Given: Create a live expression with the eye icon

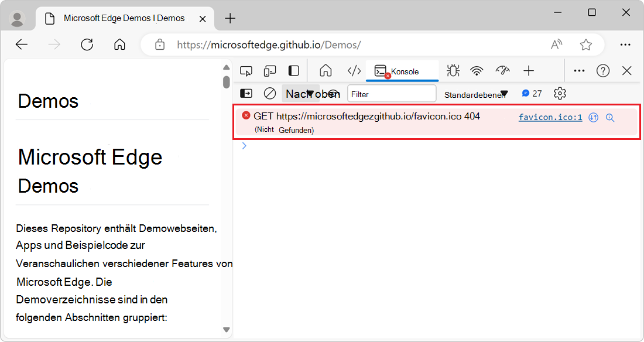Looking at the screenshot, I should 333,93.
